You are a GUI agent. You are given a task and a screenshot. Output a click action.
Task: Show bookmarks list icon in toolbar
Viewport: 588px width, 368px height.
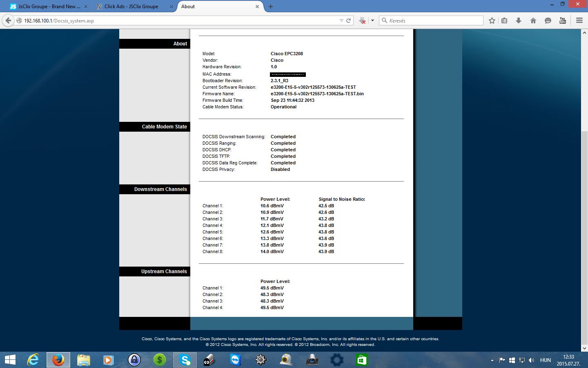(x=505, y=20)
